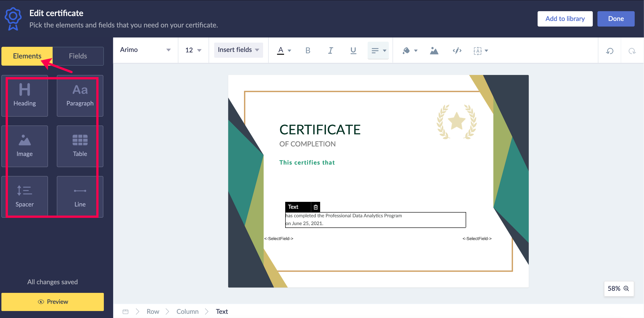Open the text color picker
Viewport: 644px width, 318px height.
coord(284,51)
